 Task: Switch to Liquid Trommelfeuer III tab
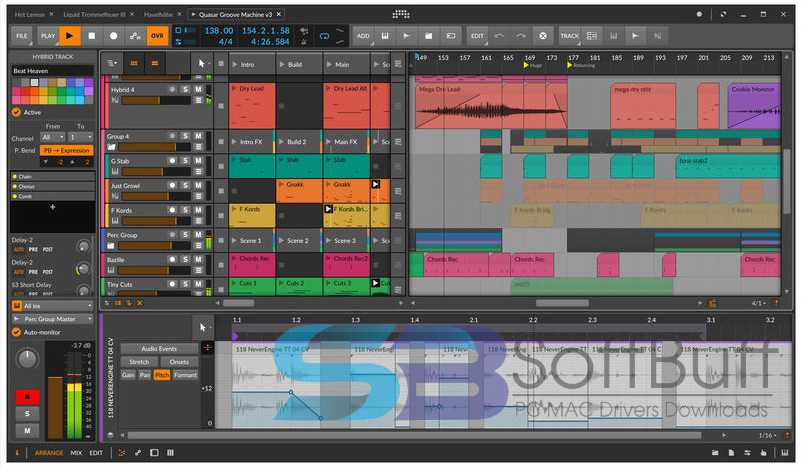click(94, 15)
